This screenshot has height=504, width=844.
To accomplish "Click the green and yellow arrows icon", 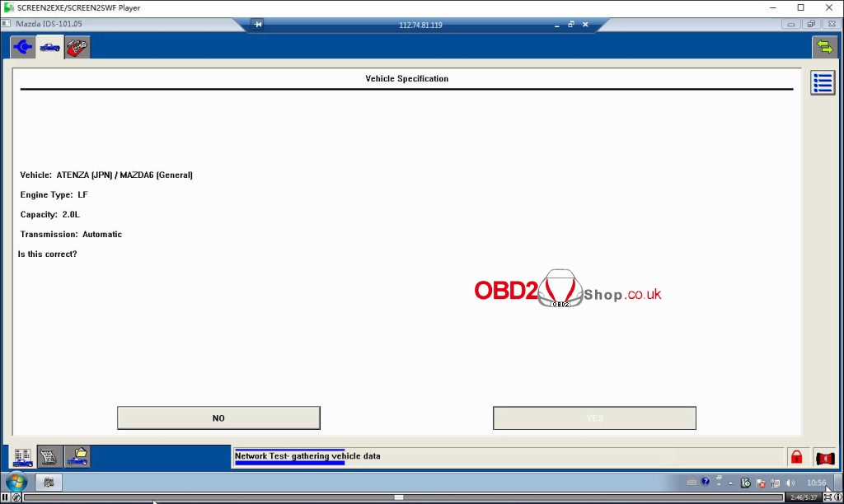I will coord(824,47).
